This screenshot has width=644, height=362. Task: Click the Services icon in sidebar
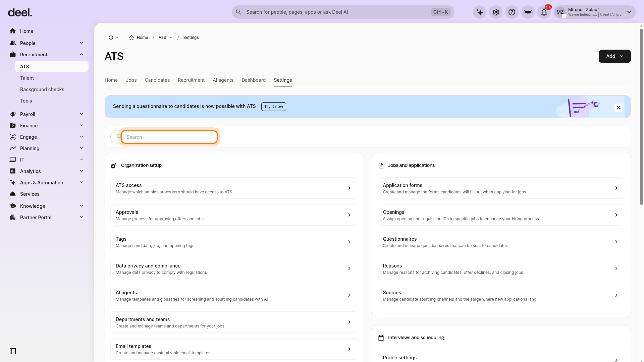pos(13,194)
